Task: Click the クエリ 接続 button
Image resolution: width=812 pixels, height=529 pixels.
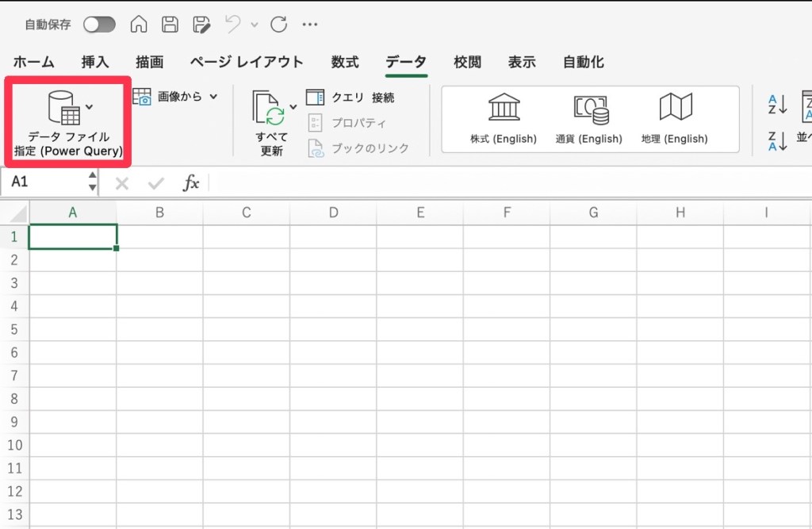Action: pos(350,98)
